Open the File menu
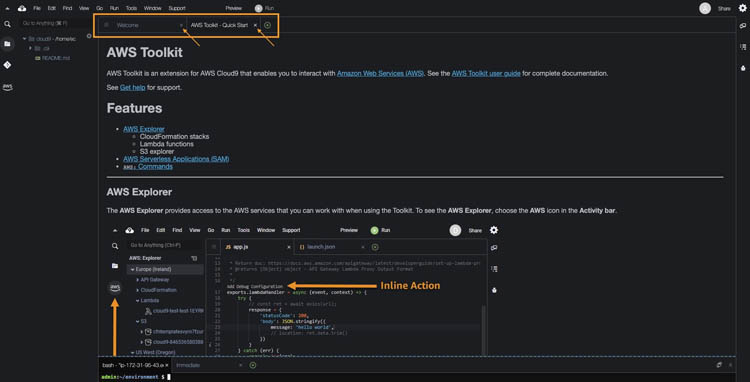The width and height of the screenshot is (750, 382). click(37, 8)
